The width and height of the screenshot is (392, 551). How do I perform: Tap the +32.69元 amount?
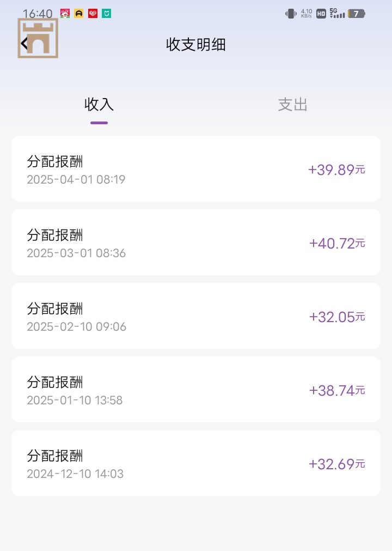(336, 464)
